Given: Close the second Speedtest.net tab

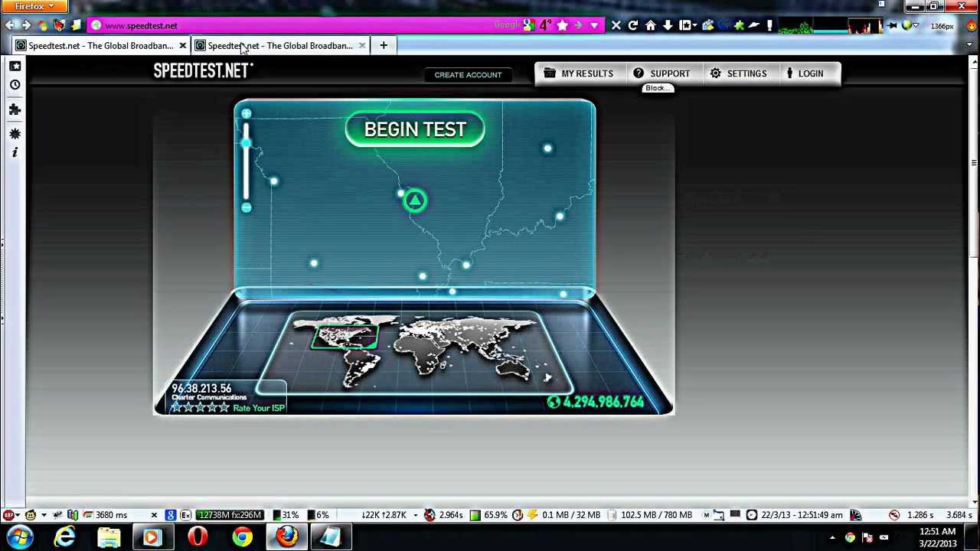Looking at the screenshot, I should tap(362, 46).
